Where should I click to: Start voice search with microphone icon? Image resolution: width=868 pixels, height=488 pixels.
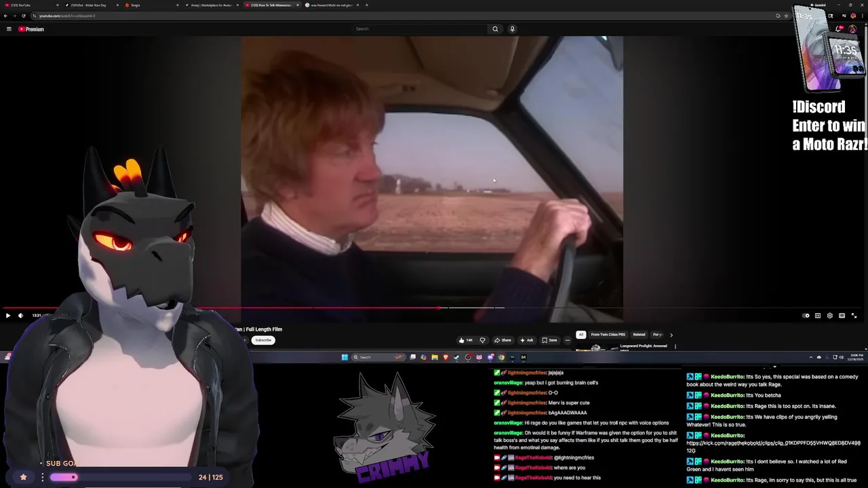pyautogui.click(x=512, y=29)
